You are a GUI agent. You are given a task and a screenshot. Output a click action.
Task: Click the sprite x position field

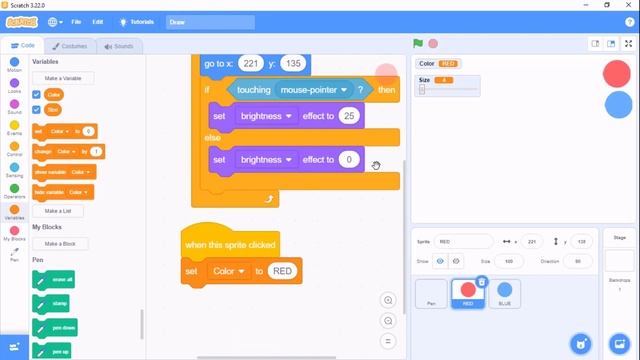coord(531,242)
